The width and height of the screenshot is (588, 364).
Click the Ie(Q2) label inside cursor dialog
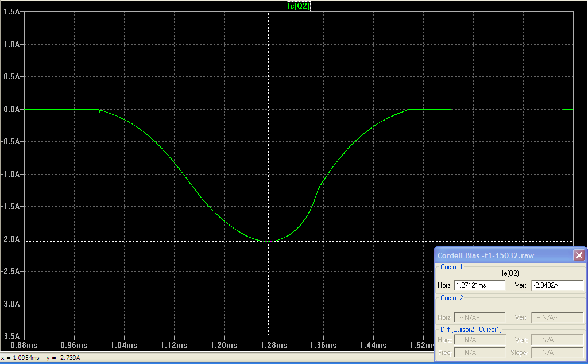coord(510,273)
